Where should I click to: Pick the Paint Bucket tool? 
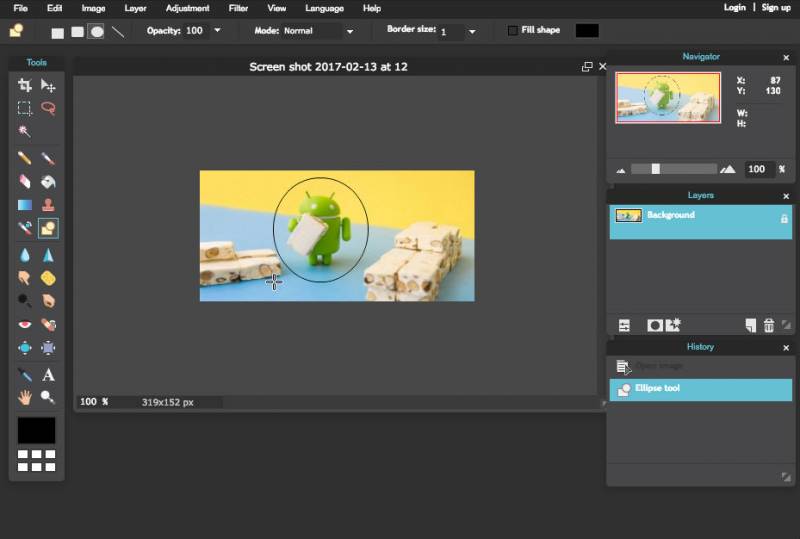point(48,182)
